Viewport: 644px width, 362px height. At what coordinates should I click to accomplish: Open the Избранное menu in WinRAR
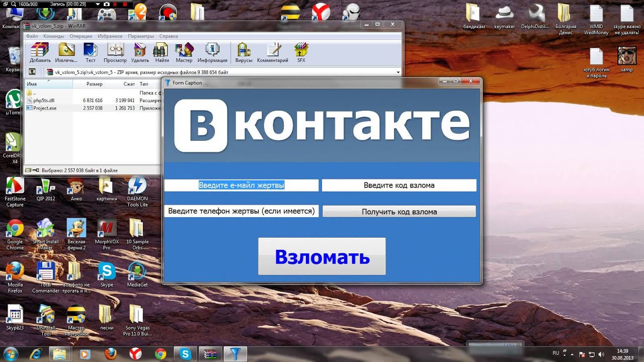point(110,36)
